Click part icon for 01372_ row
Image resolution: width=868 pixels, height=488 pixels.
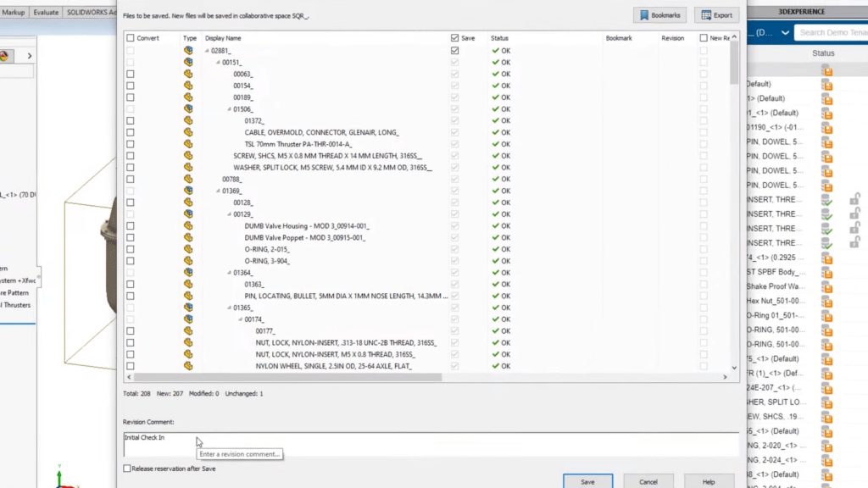click(188, 120)
